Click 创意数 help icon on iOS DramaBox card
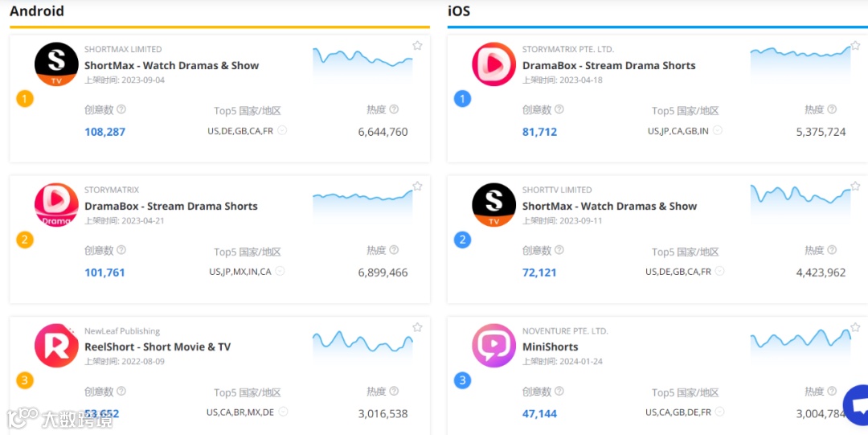 point(559,109)
